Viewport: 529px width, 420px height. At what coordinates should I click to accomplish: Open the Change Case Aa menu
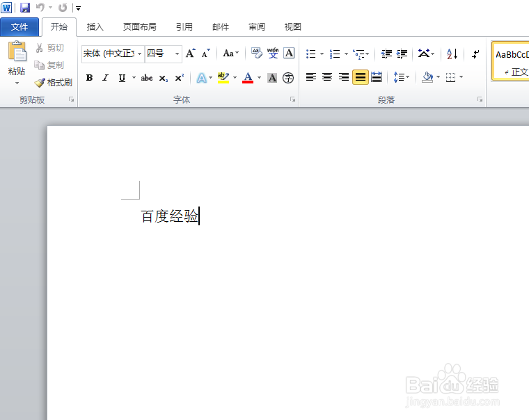tap(231, 54)
